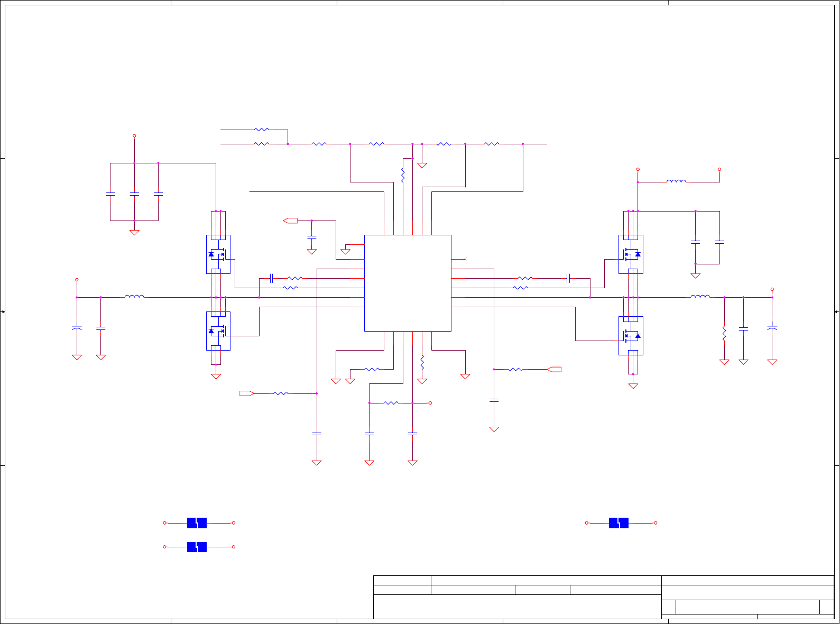Select the polarized capacitor at the far-left input
Viewport: 840px width, 624px height.
[x=77, y=328]
